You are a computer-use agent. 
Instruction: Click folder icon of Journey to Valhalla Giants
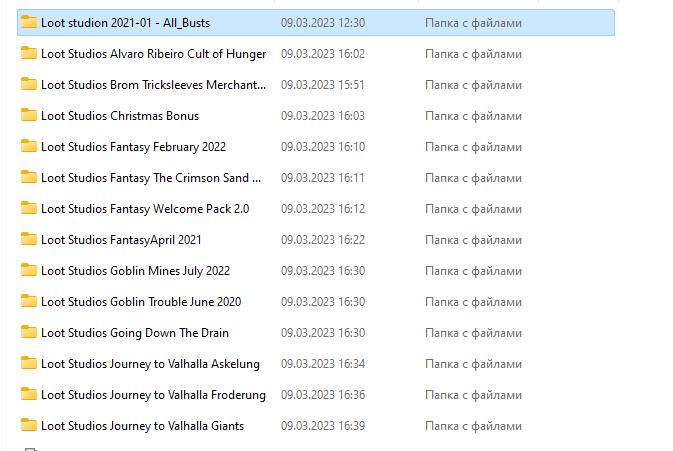point(29,425)
